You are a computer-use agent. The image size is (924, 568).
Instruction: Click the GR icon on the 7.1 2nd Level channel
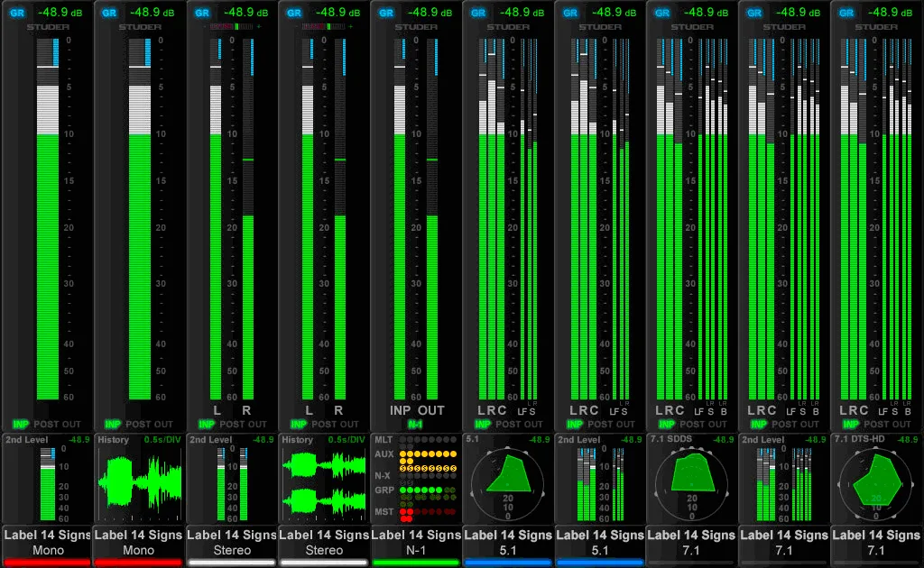tap(754, 13)
